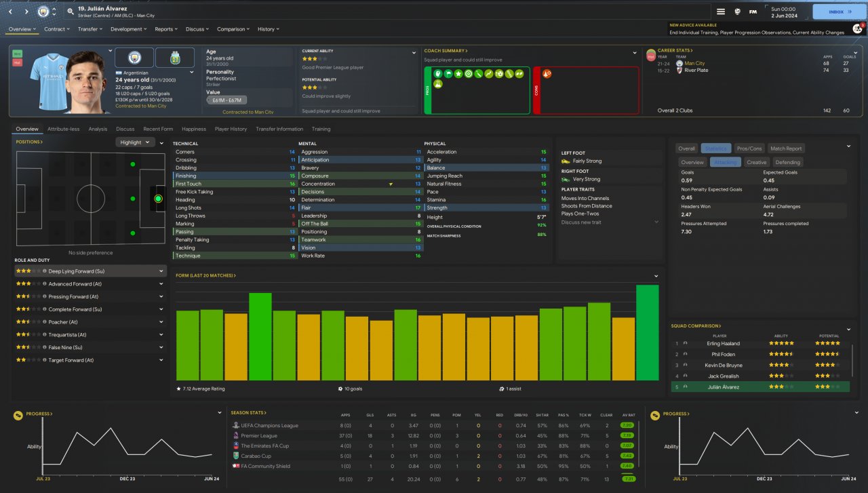
Task: Select the Deep Lying Forward (Su) role row
Action: [x=90, y=271]
